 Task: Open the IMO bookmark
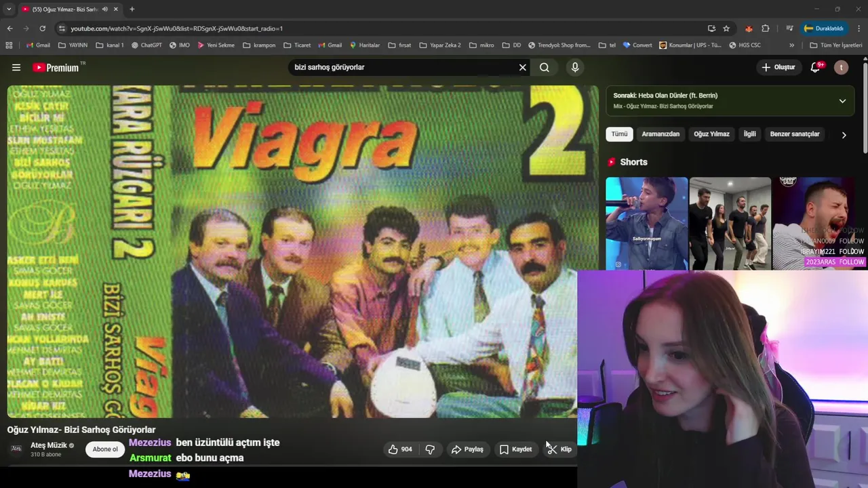click(x=180, y=45)
